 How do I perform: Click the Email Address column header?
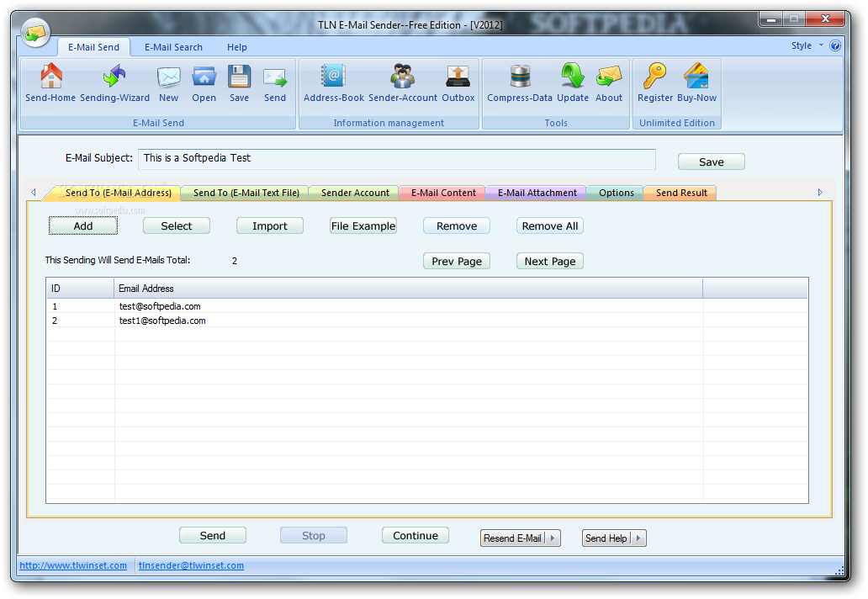409,289
